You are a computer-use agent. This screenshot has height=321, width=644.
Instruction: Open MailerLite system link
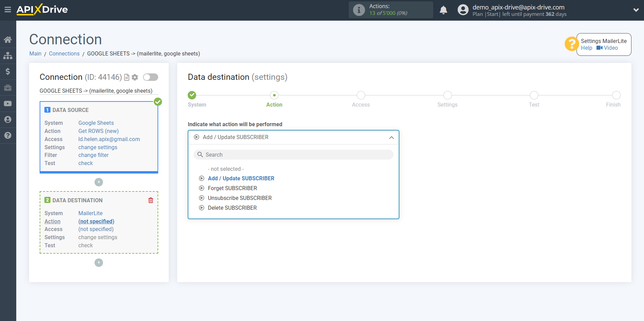[90, 213]
